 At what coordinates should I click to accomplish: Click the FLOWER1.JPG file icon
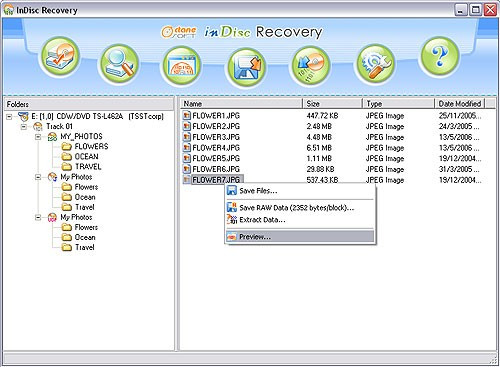point(187,116)
